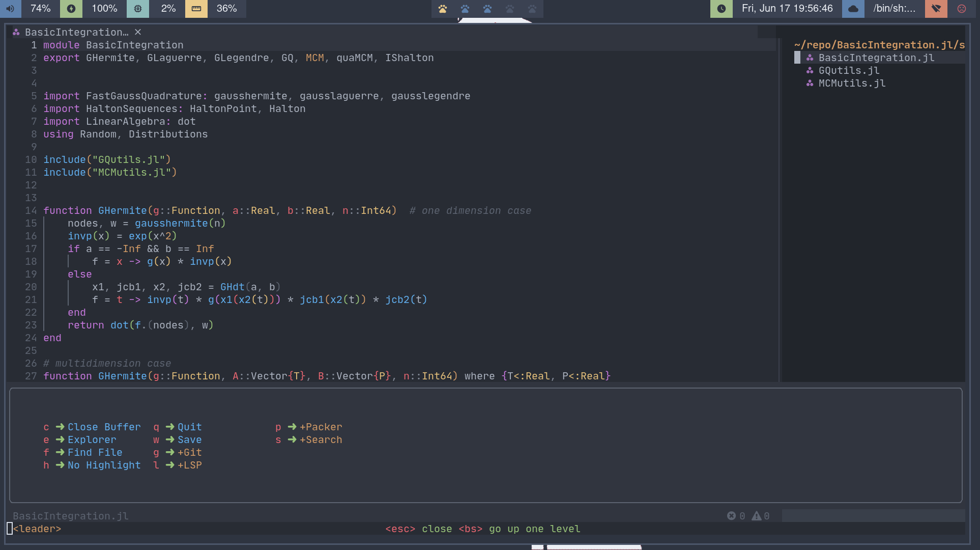
Task: Click the network status icon on the orange background
Action: pyautogui.click(x=936, y=9)
